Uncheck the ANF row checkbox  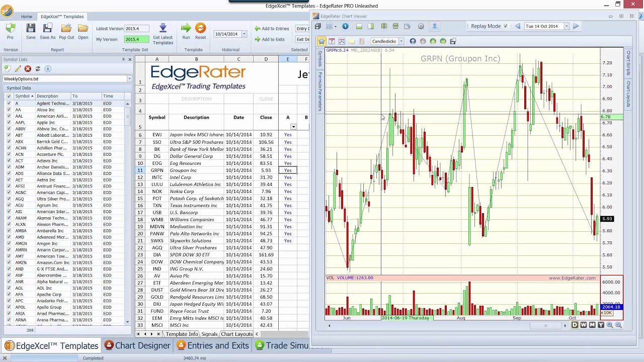click(9, 275)
